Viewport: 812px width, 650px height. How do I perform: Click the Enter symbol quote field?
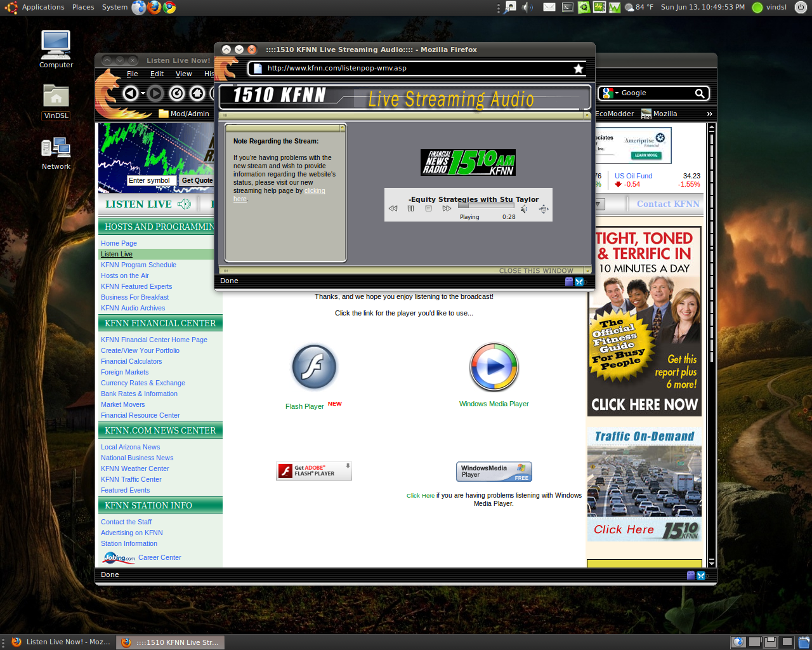[x=152, y=180]
